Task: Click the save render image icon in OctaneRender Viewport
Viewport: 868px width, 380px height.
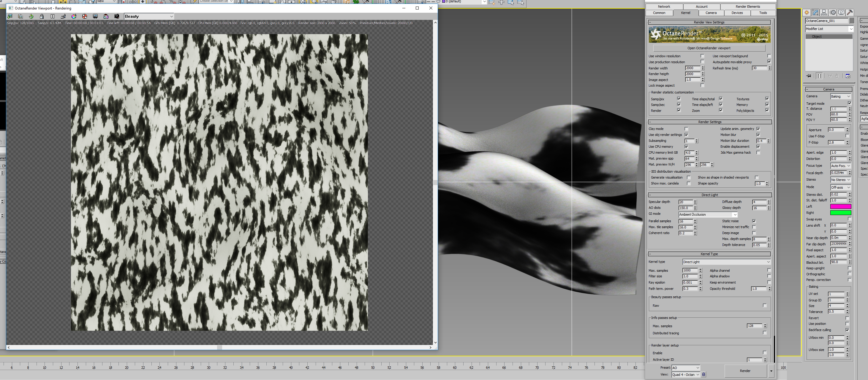Action: 10,16
